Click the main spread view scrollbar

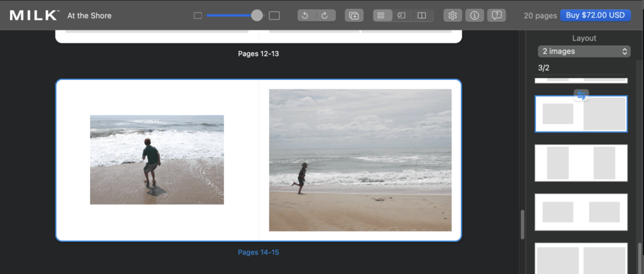click(523, 225)
